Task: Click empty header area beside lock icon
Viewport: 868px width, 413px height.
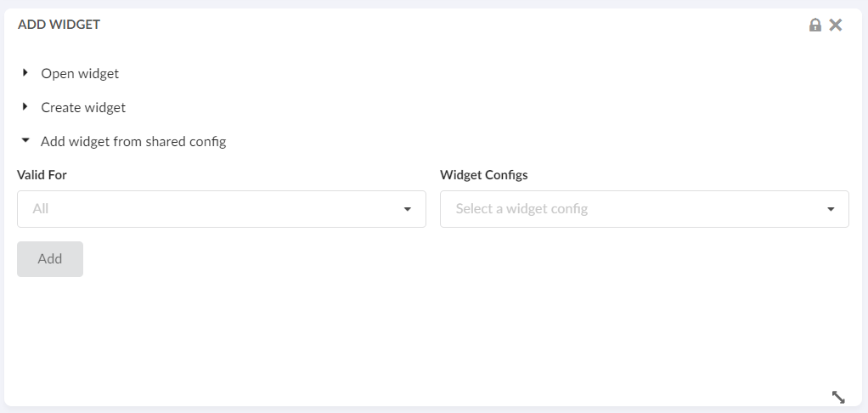Action: coord(510,25)
